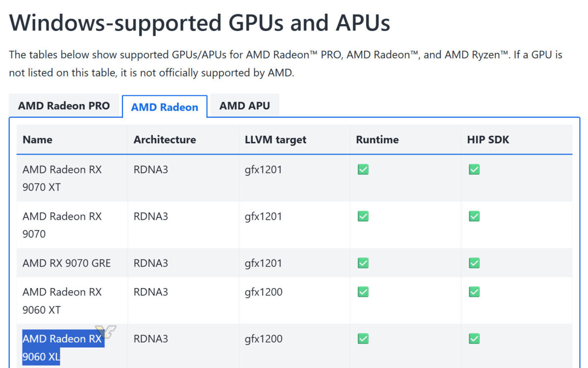
Task: Click HIP SDK checkmark for RX 9070 GRE
Action: click(x=474, y=263)
